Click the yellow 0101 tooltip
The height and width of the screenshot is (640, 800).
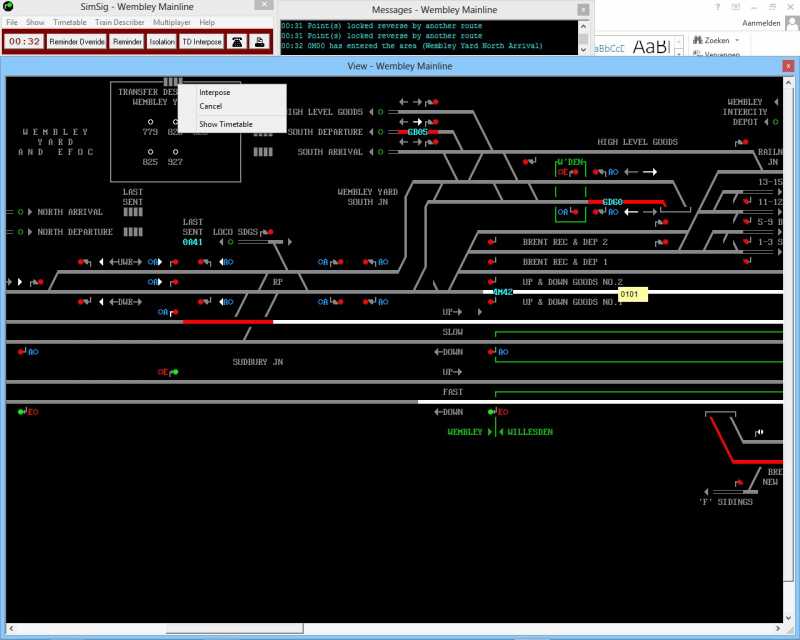[x=633, y=294]
